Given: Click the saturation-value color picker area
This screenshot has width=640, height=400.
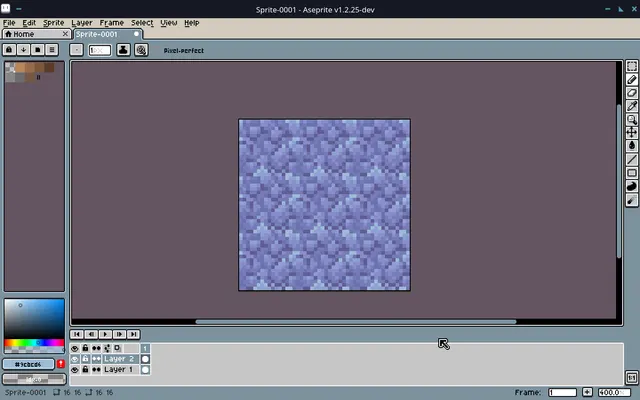Looking at the screenshot, I should 34,319.
